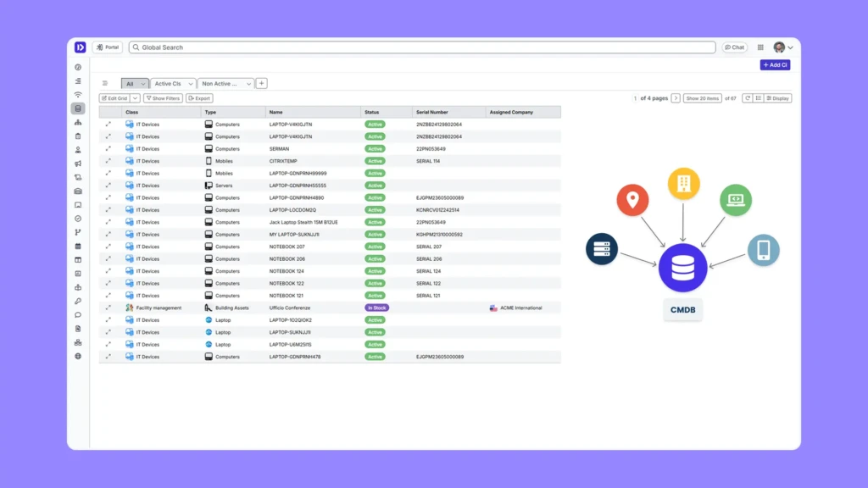
Task: Click the wifi icon in left sidebar
Action: tap(78, 95)
